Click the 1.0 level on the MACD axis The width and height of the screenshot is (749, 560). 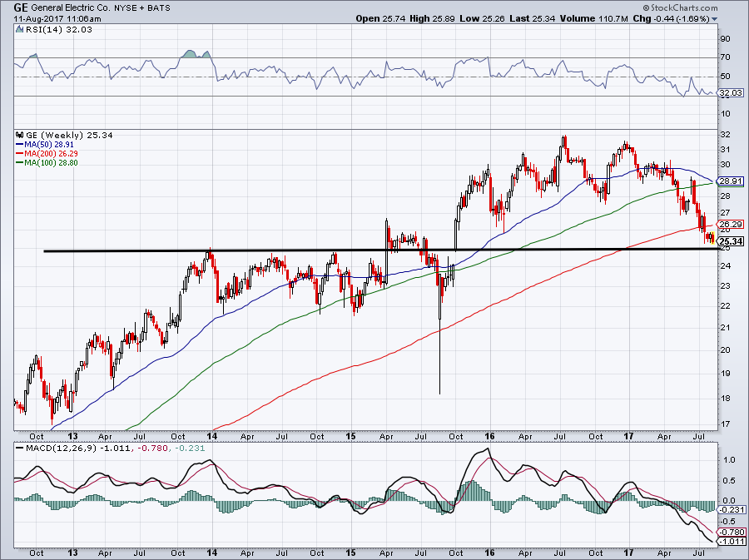click(x=728, y=460)
